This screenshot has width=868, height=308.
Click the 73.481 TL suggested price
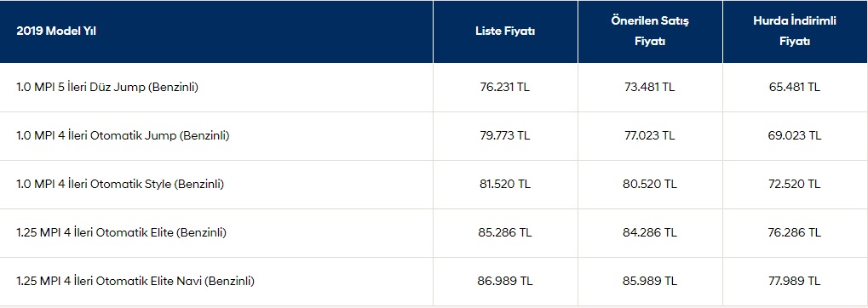coord(650,88)
